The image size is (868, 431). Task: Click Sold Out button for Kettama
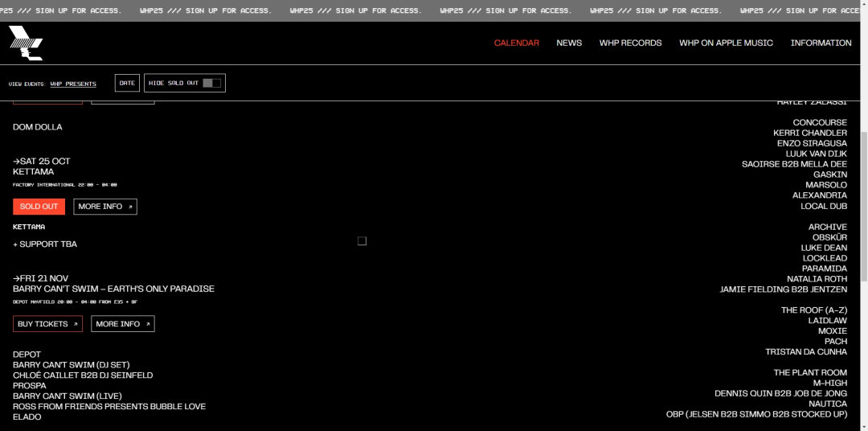coord(39,207)
